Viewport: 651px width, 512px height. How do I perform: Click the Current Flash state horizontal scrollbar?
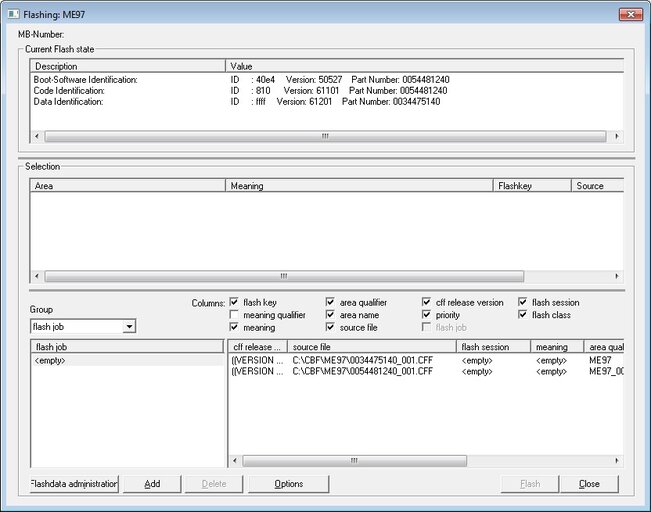pyautogui.click(x=325, y=136)
